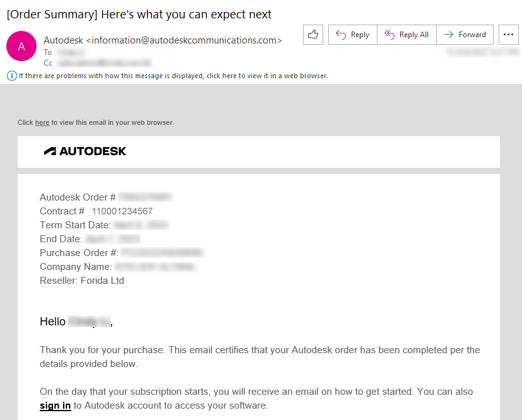Open message in web browser info bar
The image size is (522, 420).
point(173,76)
